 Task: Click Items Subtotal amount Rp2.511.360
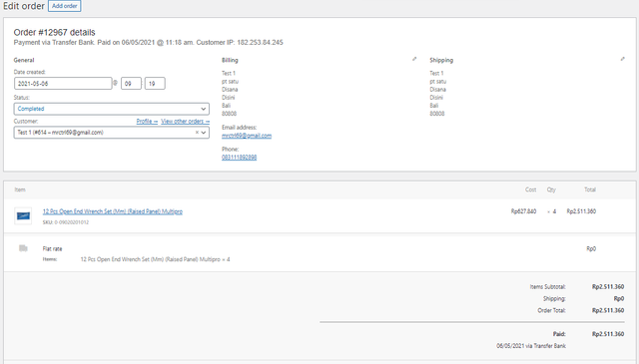coord(608,286)
